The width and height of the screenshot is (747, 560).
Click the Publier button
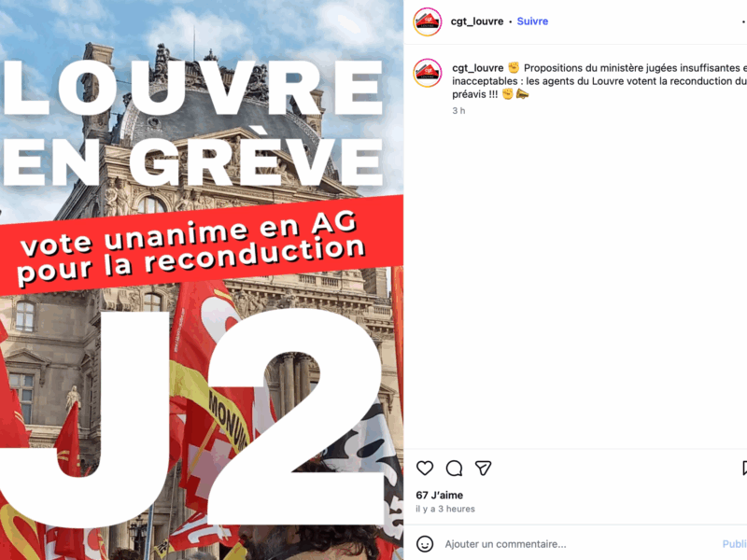pos(735,544)
